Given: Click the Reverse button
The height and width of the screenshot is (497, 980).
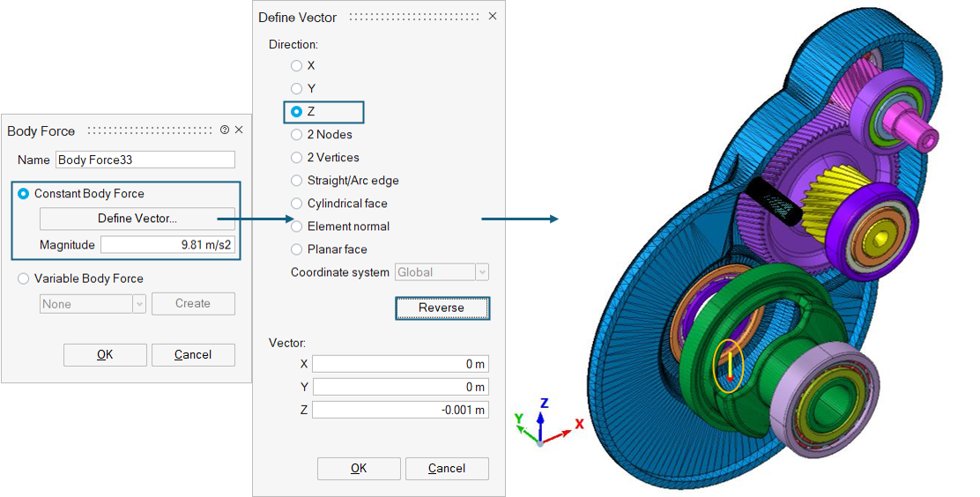Looking at the screenshot, I should [442, 308].
